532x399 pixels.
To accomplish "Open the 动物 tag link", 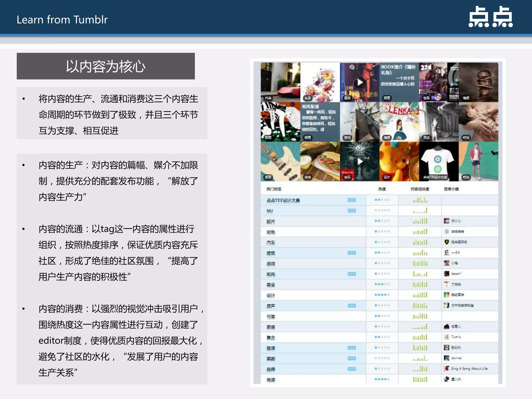I will pos(271,232).
